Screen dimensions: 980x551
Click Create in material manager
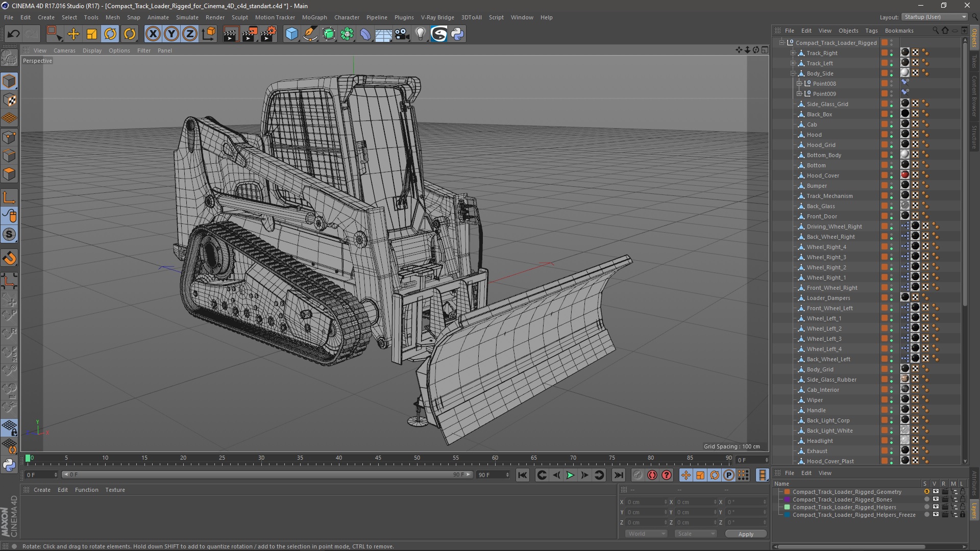[x=42, y=490]
